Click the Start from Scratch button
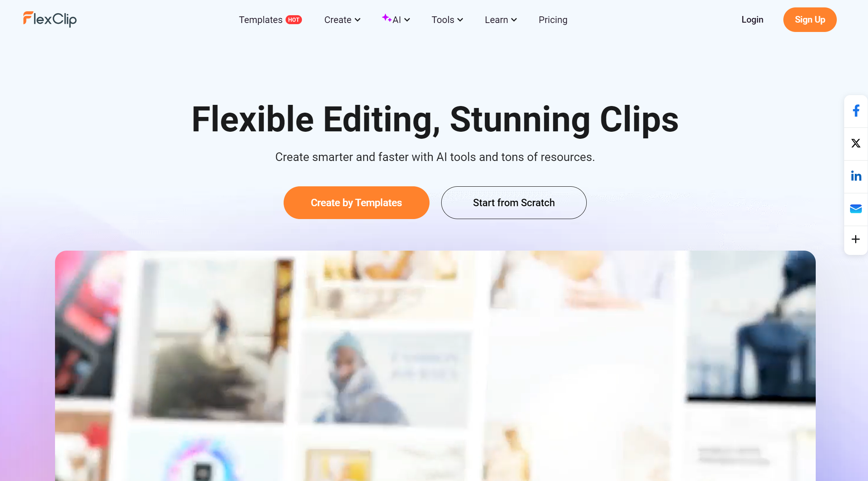This screenshot has height=481, width=868. pyautogui.click(x=513, y=202)
